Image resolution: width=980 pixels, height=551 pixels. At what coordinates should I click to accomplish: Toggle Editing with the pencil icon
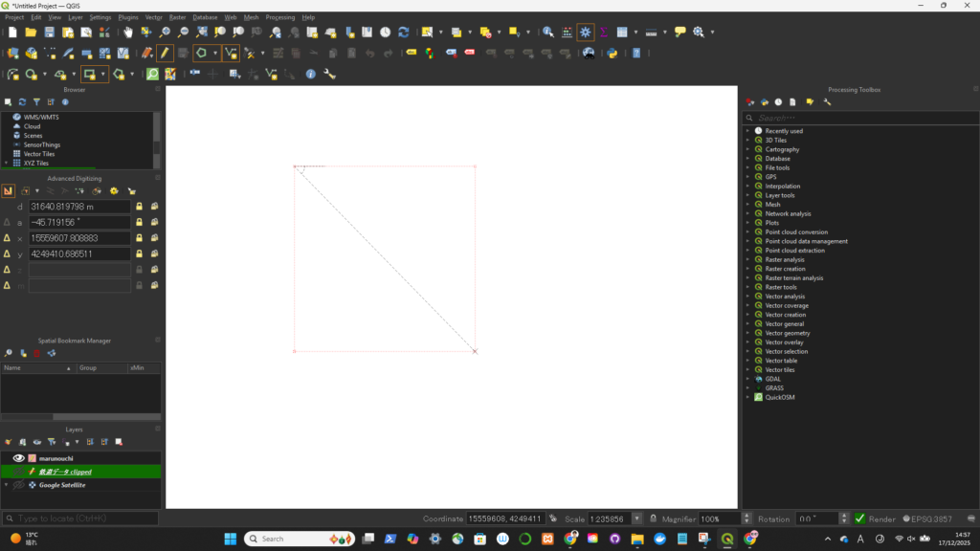pos(165,53)
